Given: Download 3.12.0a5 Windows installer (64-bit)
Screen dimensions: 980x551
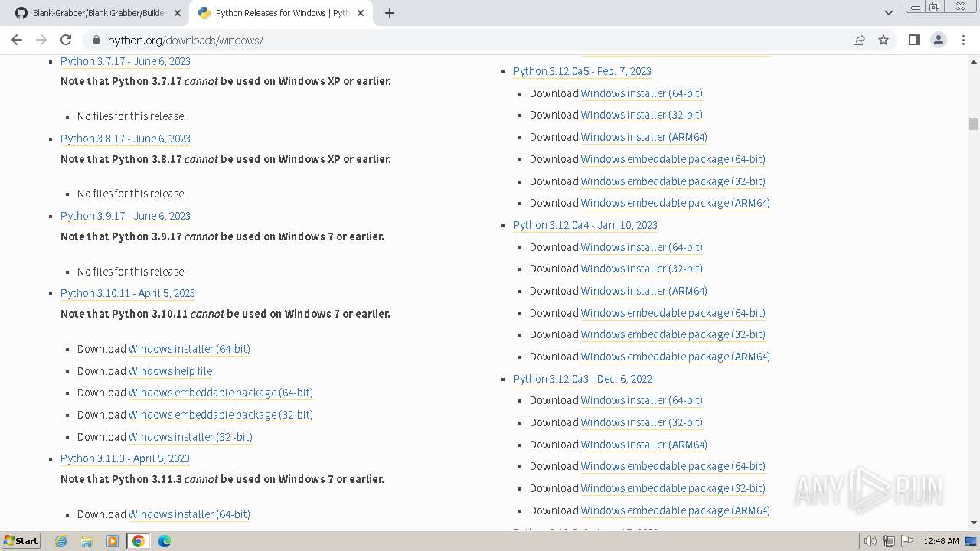Looking at the screenshot, I should click(x=642, y=93).
